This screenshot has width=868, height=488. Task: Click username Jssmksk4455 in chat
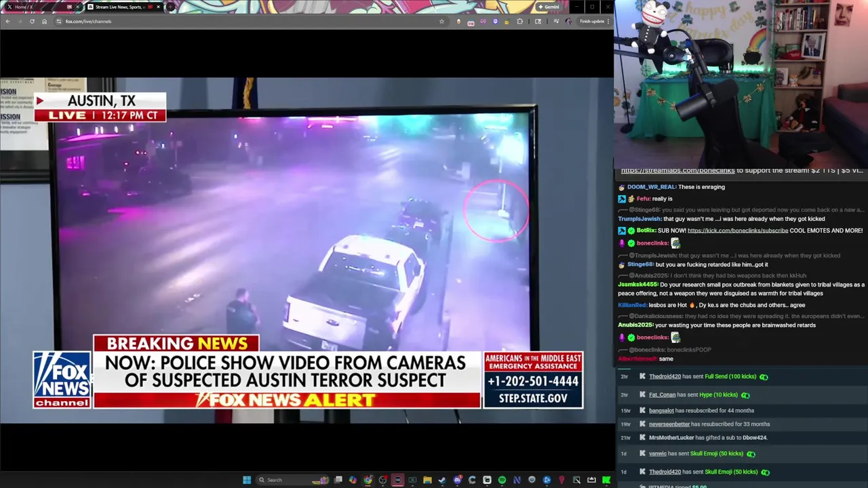(638, 285)
